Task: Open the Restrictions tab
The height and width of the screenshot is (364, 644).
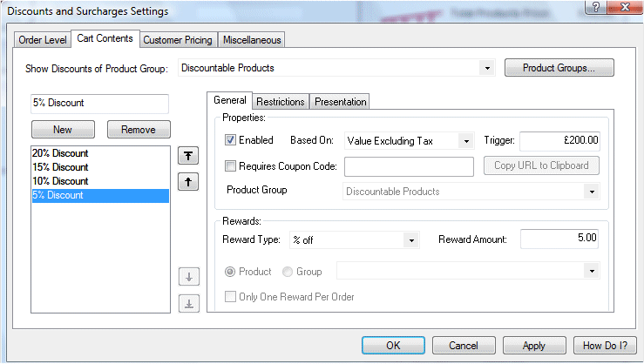Action: click(x=281, y=102)
